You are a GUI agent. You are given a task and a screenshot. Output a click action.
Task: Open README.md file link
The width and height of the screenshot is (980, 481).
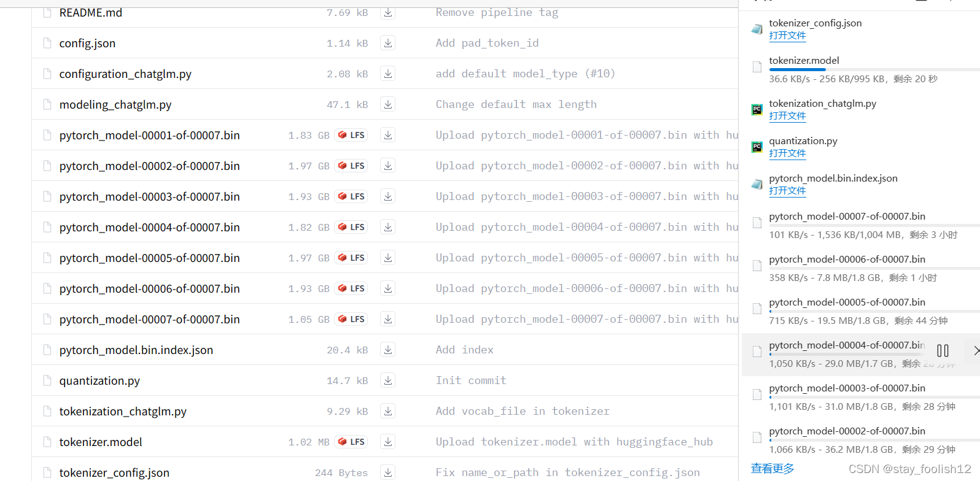[91, 12]
